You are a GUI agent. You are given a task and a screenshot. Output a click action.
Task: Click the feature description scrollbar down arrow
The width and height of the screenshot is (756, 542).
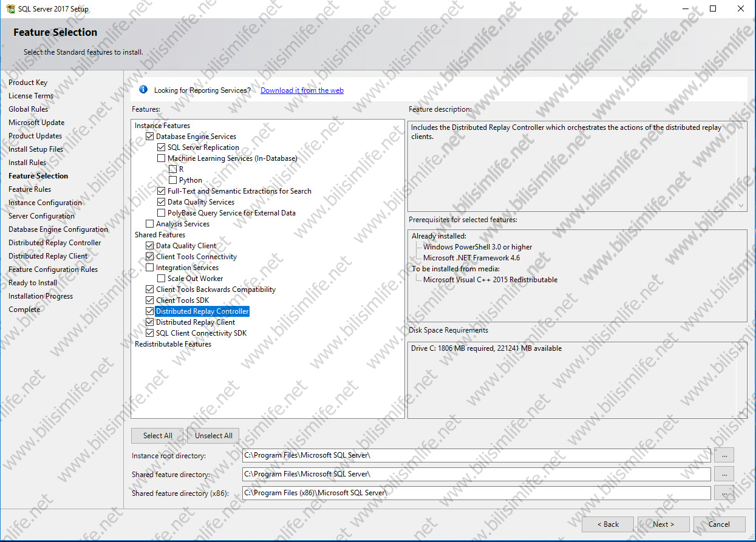click(741, 206)
